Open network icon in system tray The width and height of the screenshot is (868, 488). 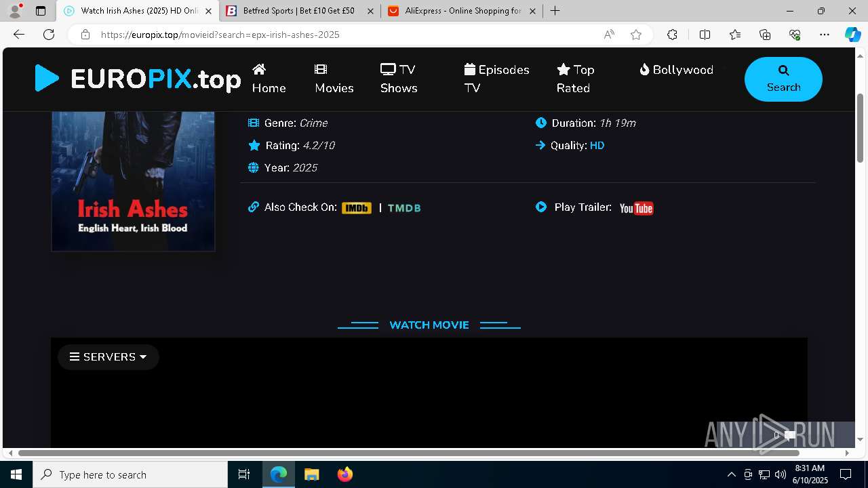click(x=764, y=474)
